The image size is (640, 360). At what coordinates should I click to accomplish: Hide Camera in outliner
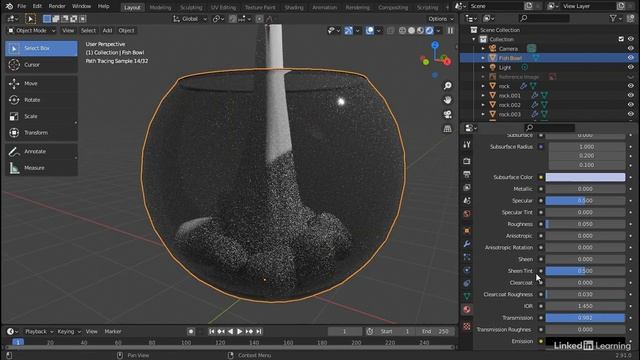631,49
